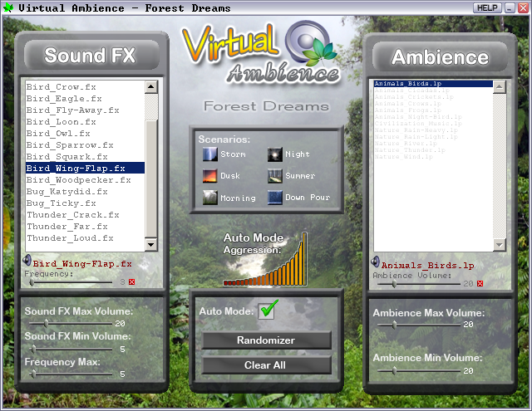Screen dimensions: 532x411
Task: Click Sound FX list scrollbar thumb
Action: coord(151,179)
